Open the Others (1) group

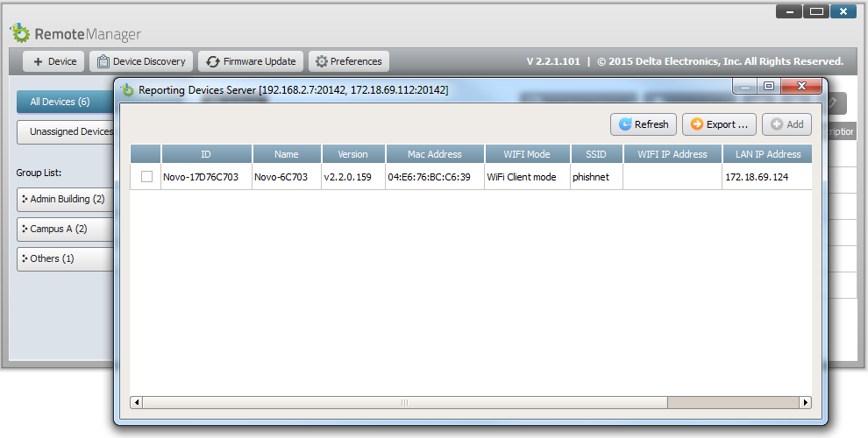66,258
